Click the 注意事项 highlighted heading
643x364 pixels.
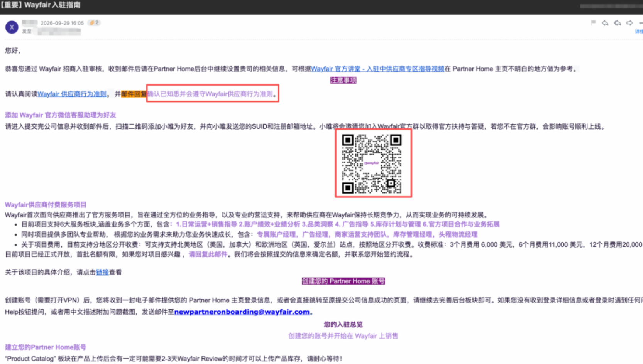coord(343,80)
